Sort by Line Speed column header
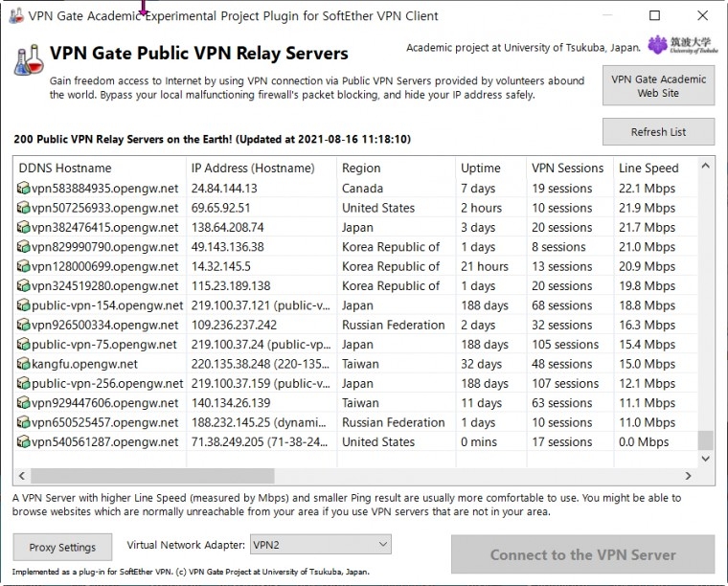 coord(655,168)
